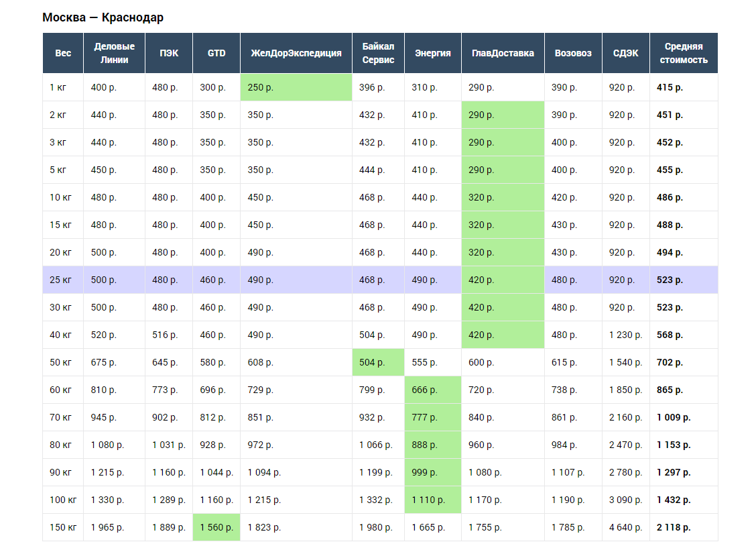Viewport: 756px width, 548px height.
Task: Click the 2 118 р. average value
Action: [x=674, y=527]
